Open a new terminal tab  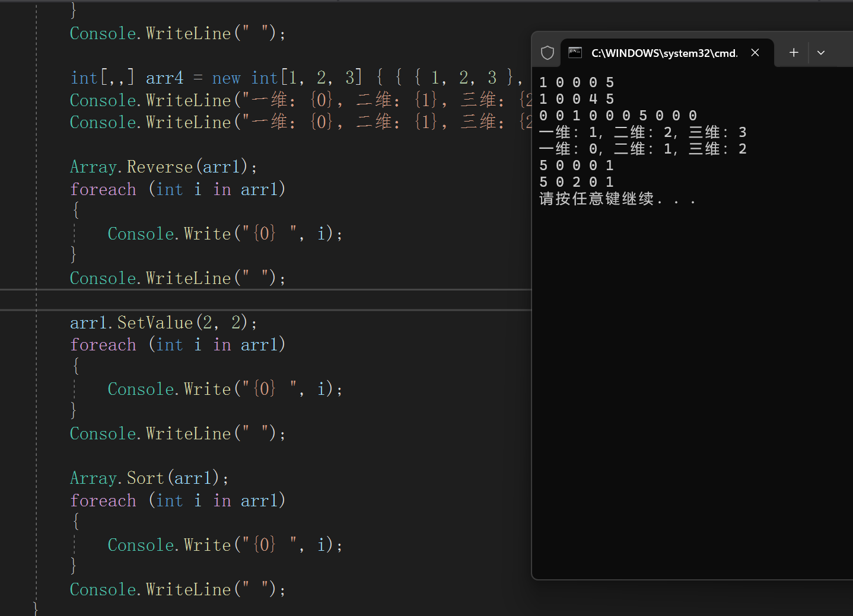point(794,53)
